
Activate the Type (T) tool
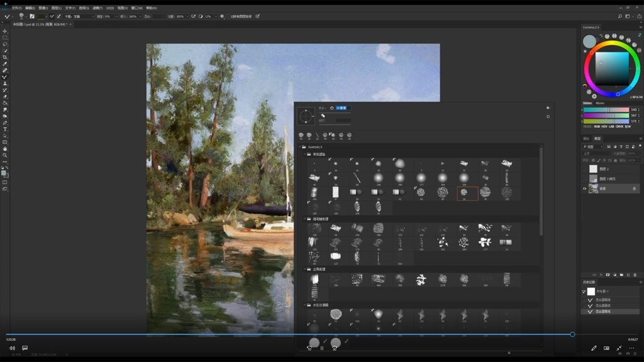click(x=5, y=129)
